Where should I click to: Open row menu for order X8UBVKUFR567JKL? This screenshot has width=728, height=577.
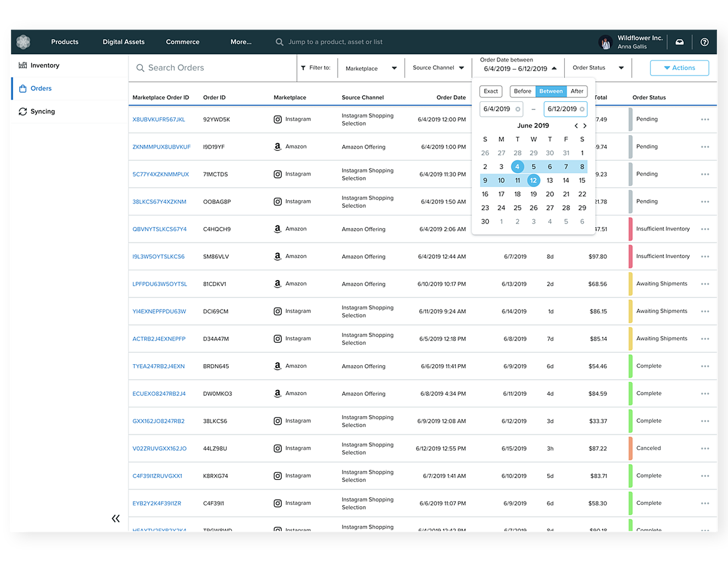705,119
